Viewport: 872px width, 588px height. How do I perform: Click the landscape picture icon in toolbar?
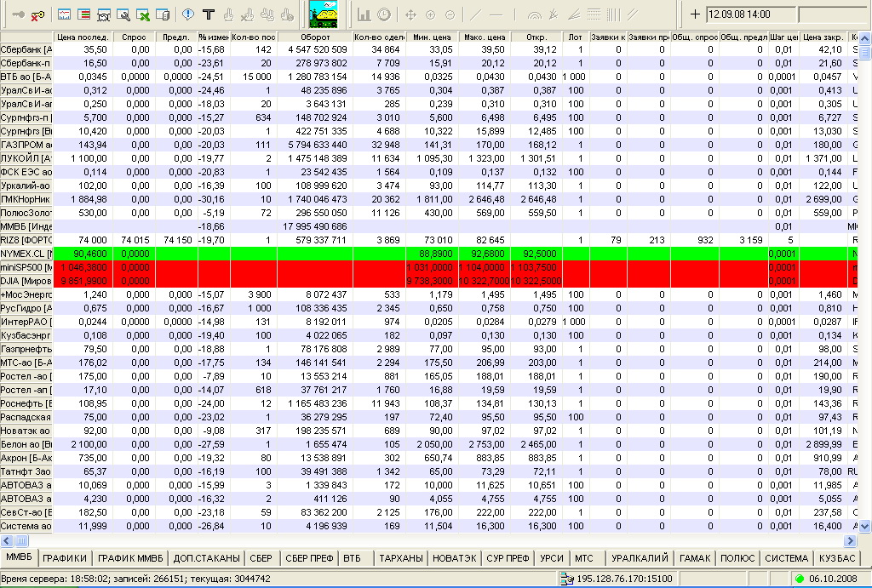(x=323, y=14)
